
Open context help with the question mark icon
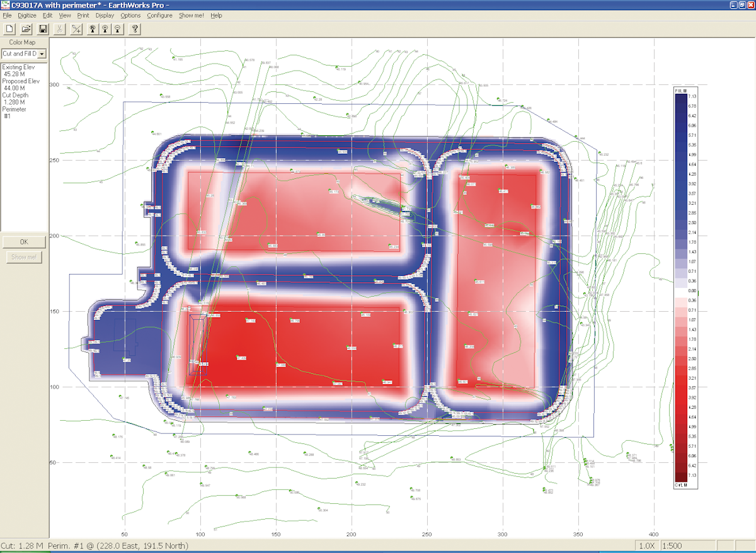(x=134, y=28)
